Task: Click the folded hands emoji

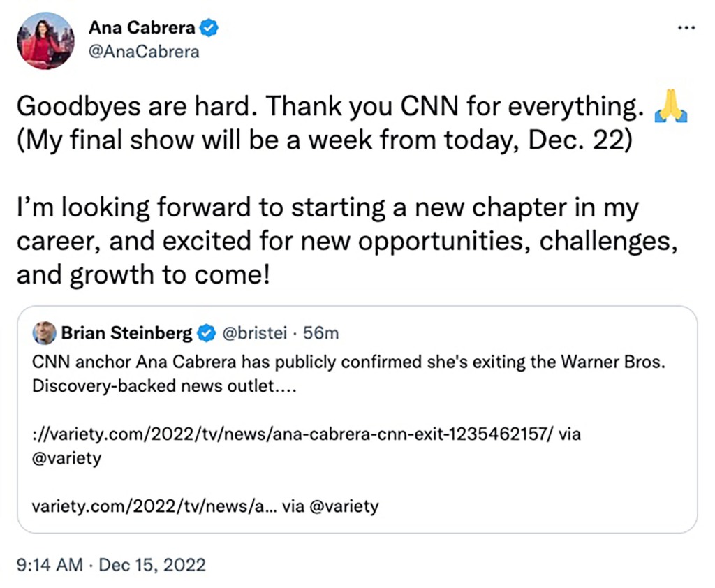Action: [x=668, y=108]
